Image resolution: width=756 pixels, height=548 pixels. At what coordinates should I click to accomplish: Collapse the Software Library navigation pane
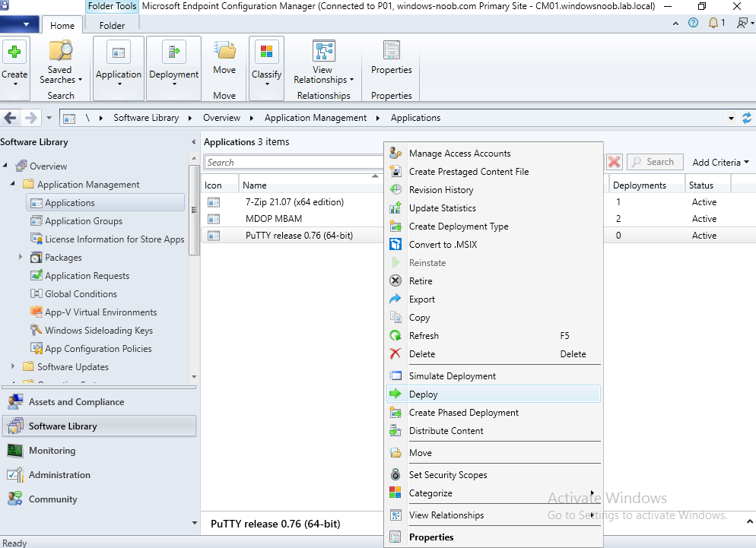point(193,141)
